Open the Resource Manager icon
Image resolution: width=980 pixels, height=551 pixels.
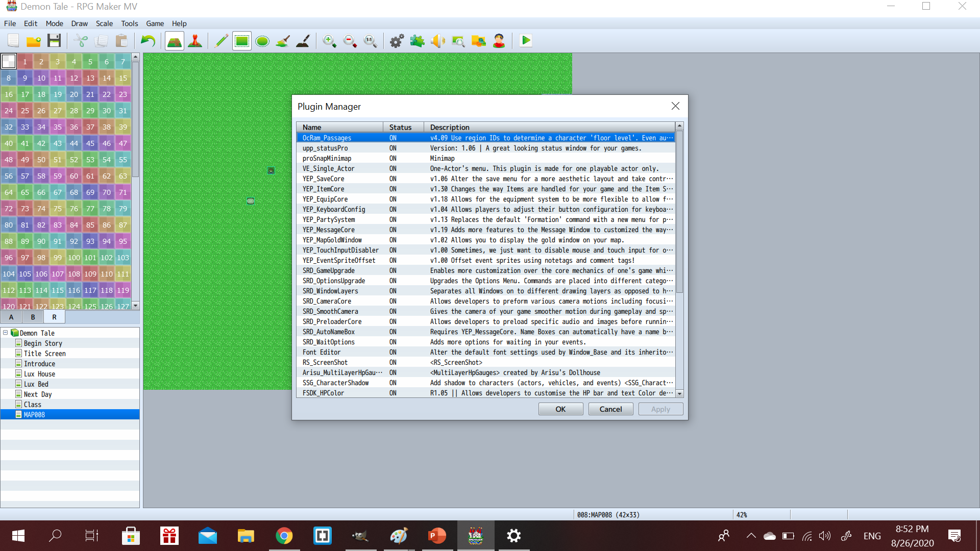479,41
